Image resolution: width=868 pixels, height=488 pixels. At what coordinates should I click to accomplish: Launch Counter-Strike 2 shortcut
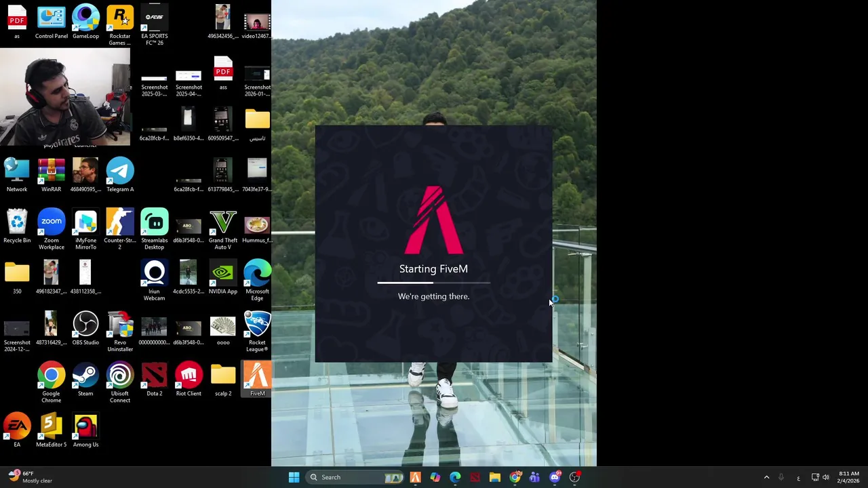[x=120, y=229]
